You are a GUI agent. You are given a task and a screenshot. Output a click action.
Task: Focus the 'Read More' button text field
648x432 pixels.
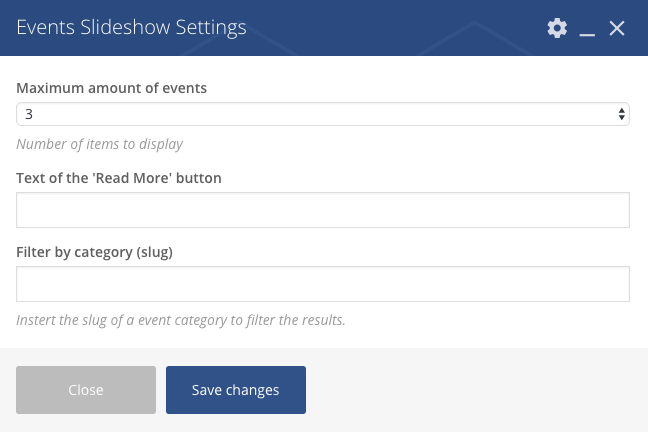323,210
